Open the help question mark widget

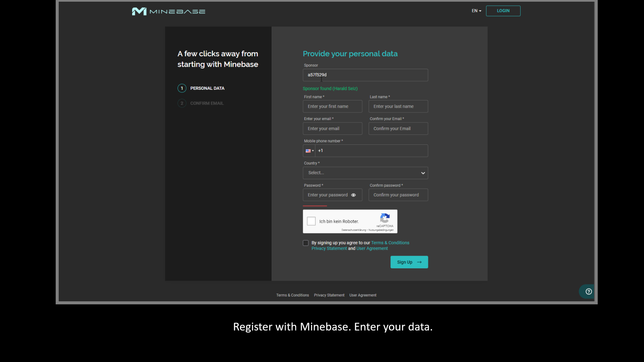pyautogui.click(x=588, y=292)
